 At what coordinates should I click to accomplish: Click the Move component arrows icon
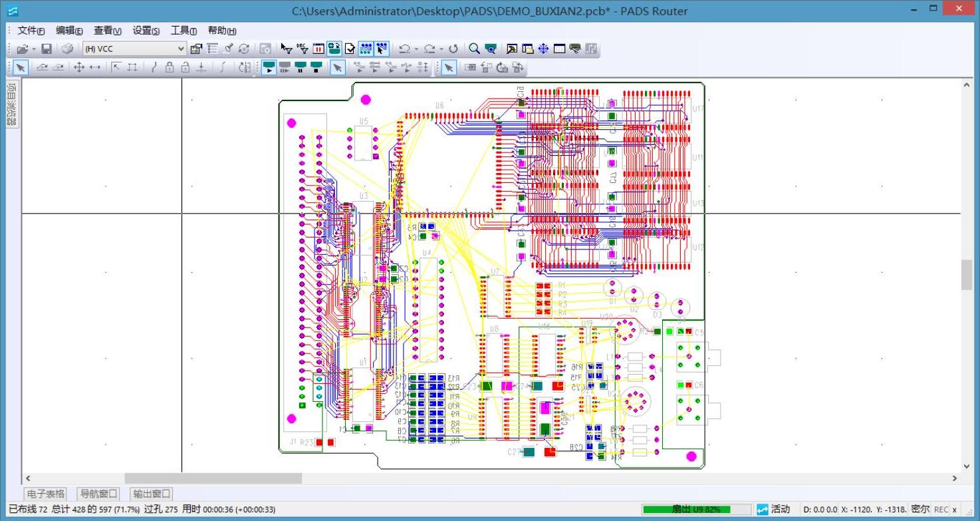78,67
